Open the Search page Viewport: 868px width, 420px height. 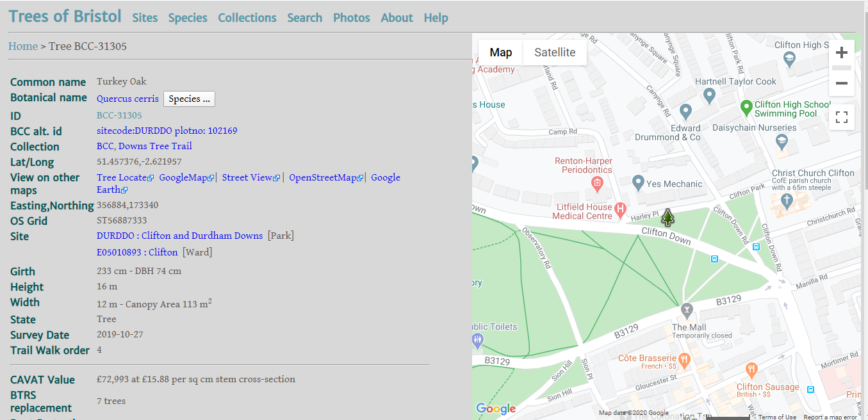(x=305, y=18)
